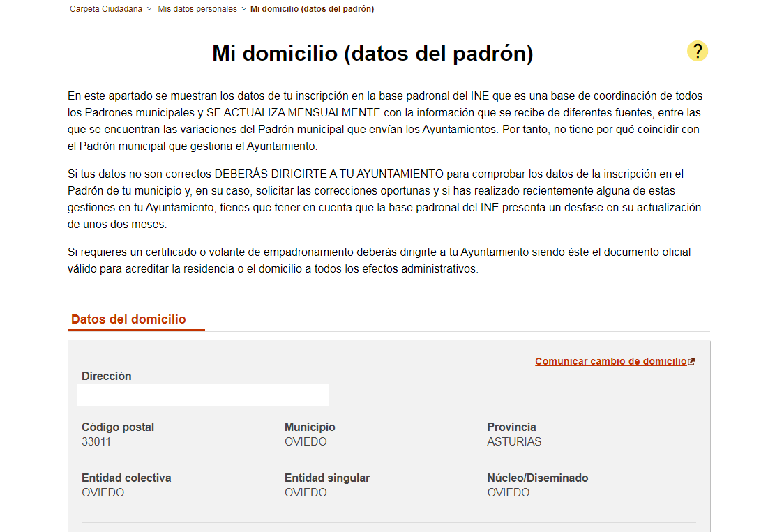Click the text DEBERÁS DIRIGIRTE A TU AYUNTAMIENTO
This screenshot has height=532, width=768.
329,174
